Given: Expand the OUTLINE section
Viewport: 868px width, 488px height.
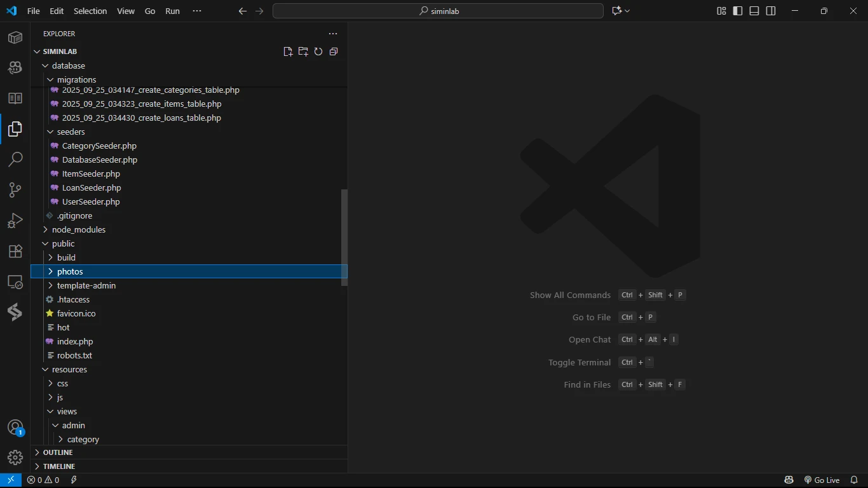Looking at the screenshot, I should pyautogui.click(x=58, y=452).
